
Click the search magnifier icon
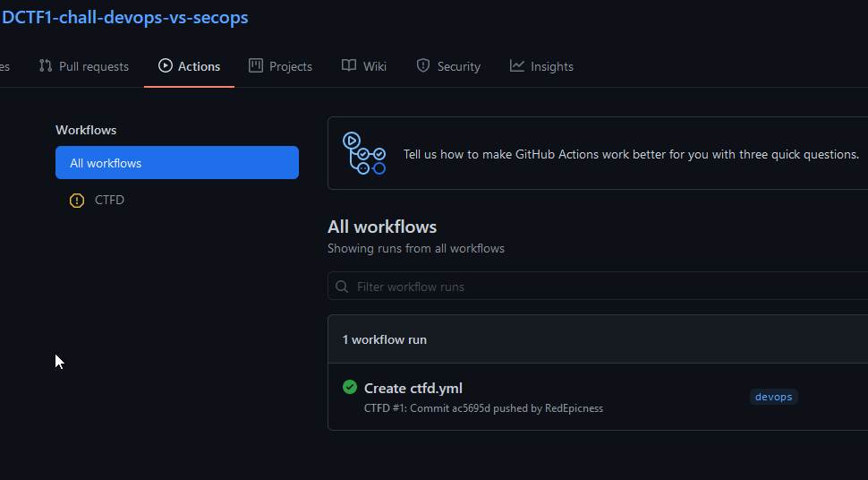click(342, 287)
